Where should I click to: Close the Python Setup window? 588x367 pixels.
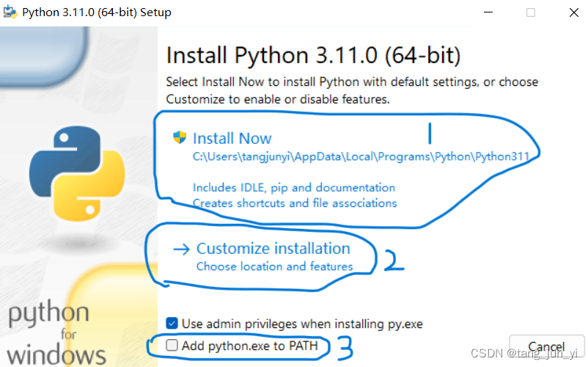[x=574, y=12]
